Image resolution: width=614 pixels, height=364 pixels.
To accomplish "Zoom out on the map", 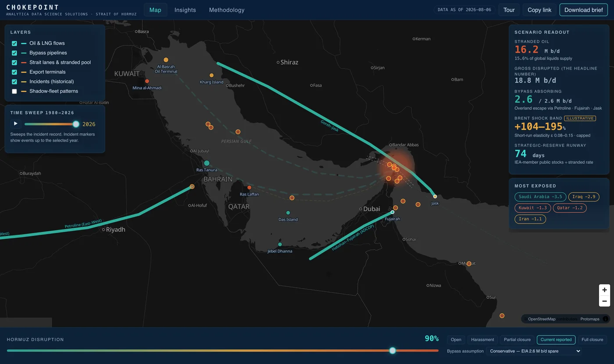I will point(604,301).
